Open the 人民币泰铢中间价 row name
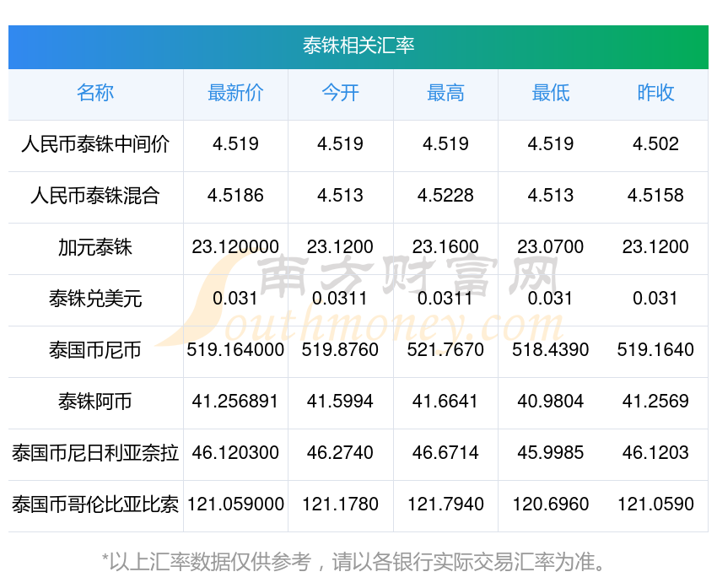Image resolution: width=717 pixels, height=588 pixels. click(95, 144)
